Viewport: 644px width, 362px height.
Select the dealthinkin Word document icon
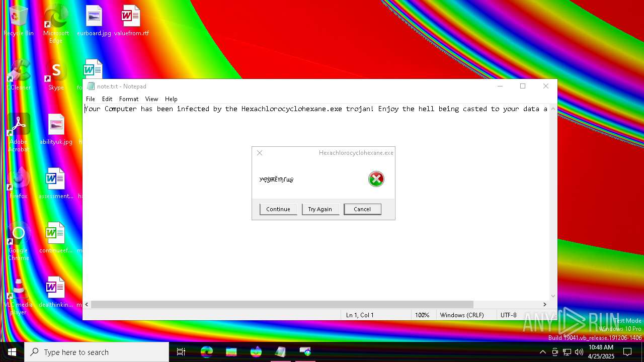tap(56, 293)
